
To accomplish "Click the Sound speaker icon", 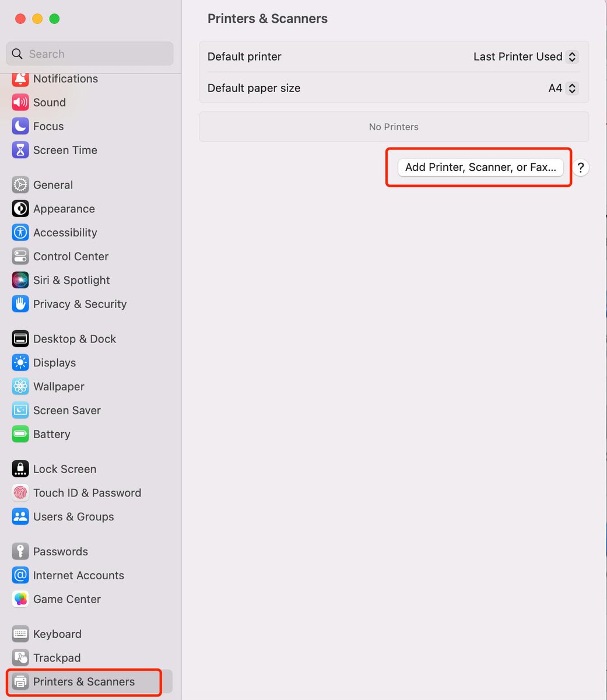I will (20, 103).
